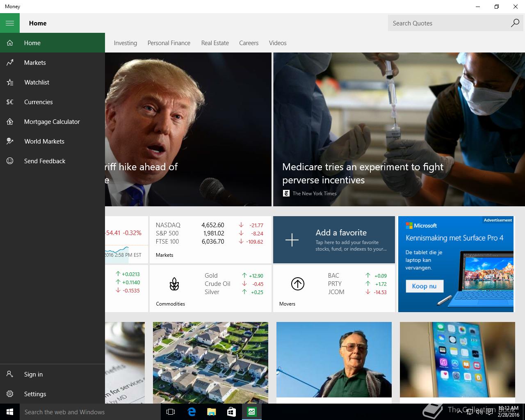Click the plus icon on Add a favorite

(292, 240)
